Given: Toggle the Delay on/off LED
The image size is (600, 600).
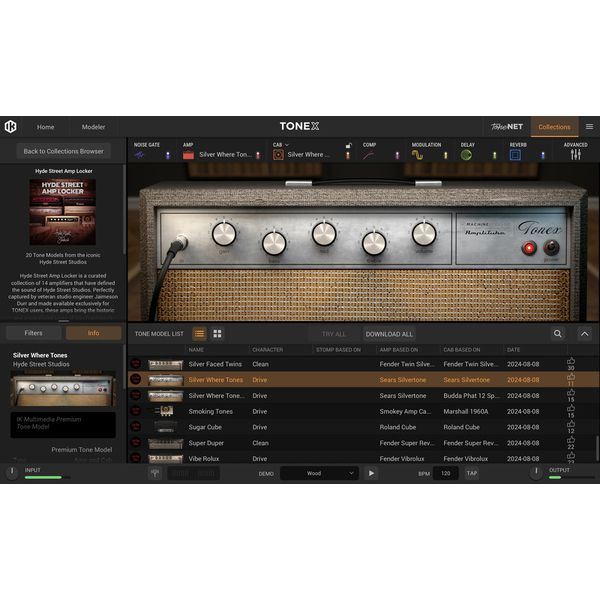Looking at the screenshot, I should tap(494, 155).
